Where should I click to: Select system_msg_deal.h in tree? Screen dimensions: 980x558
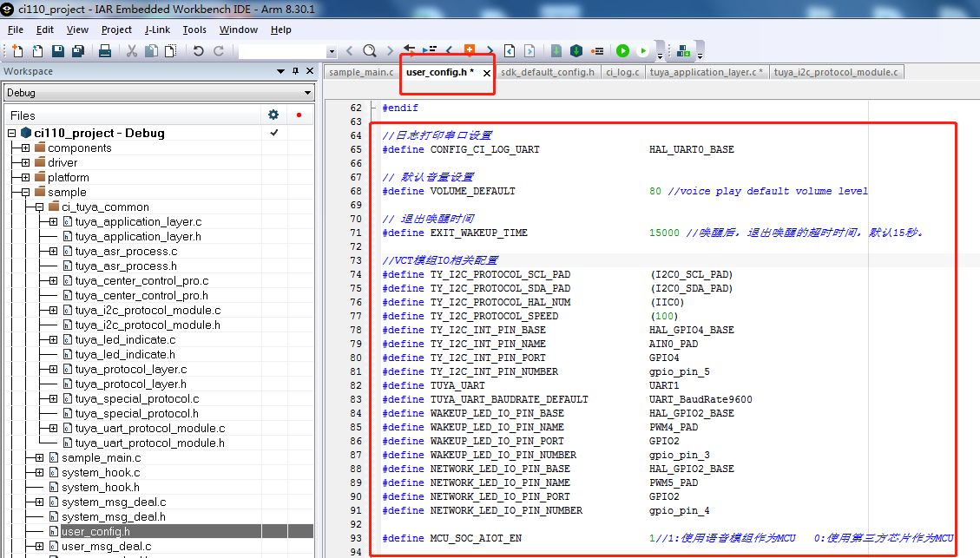tap(113, 516)
